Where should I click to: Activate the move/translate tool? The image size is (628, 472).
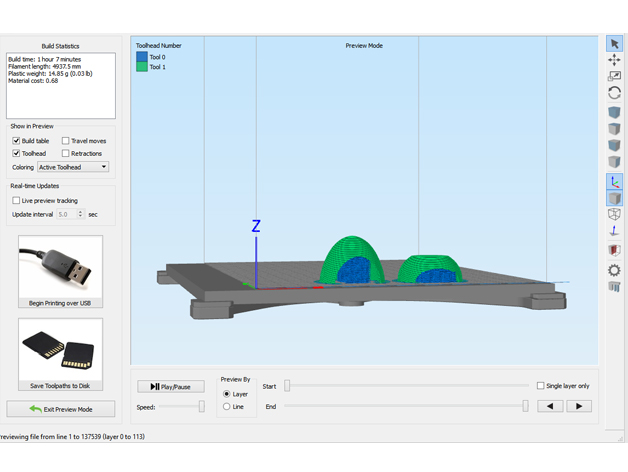(614, 60)
